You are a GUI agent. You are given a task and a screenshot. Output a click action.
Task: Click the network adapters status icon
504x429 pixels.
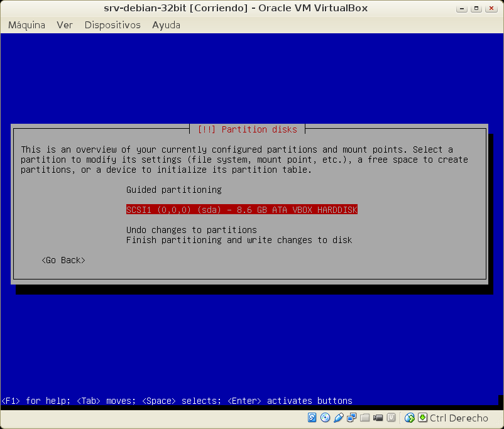click(x=352, y=418)
